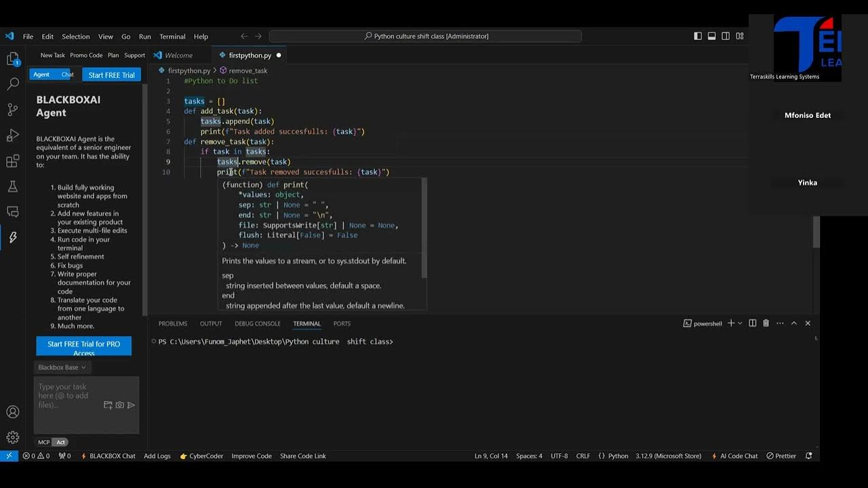868x488 pixels.
Task: Switch to the Welcome tab
Action: click(179, 56)
